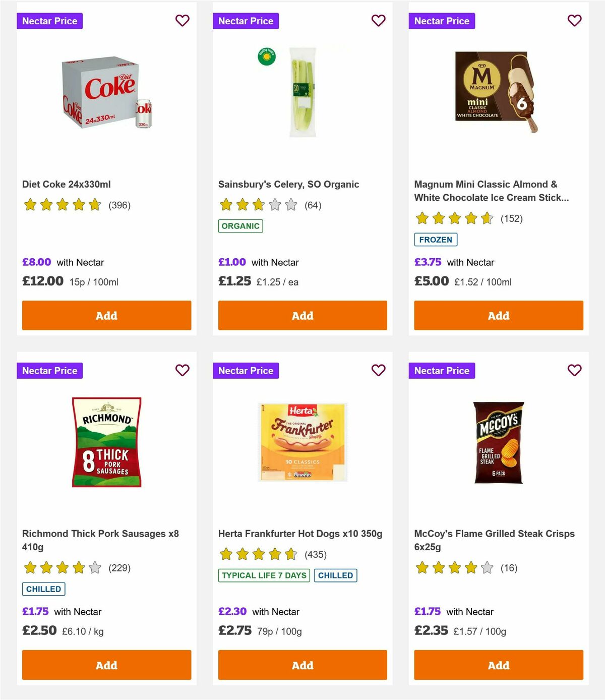605x700 pixels.
Task: Open McCoy's Flame Grilled Steak product page
Action: (494, 534)
